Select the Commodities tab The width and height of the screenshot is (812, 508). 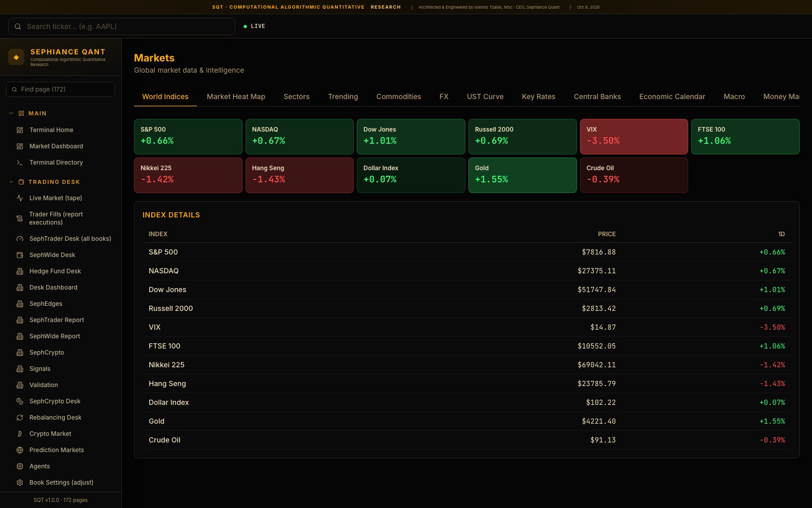coord(398,97)
